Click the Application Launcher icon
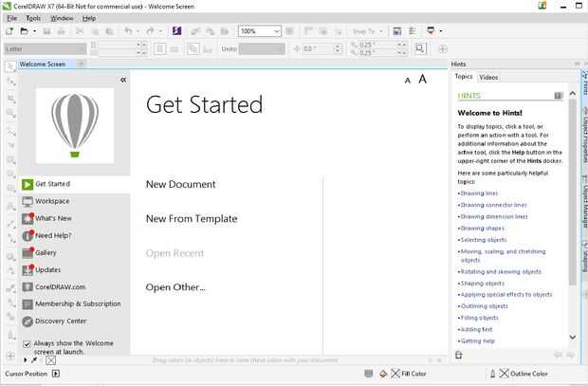This screenshot has width=588, height=386. [x=431, y=31]
